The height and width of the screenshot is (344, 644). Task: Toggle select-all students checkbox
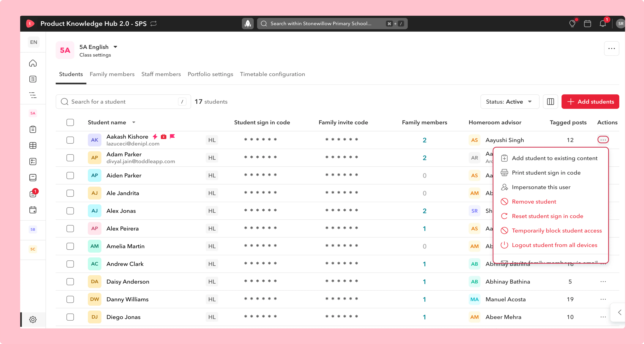(70, 122)
